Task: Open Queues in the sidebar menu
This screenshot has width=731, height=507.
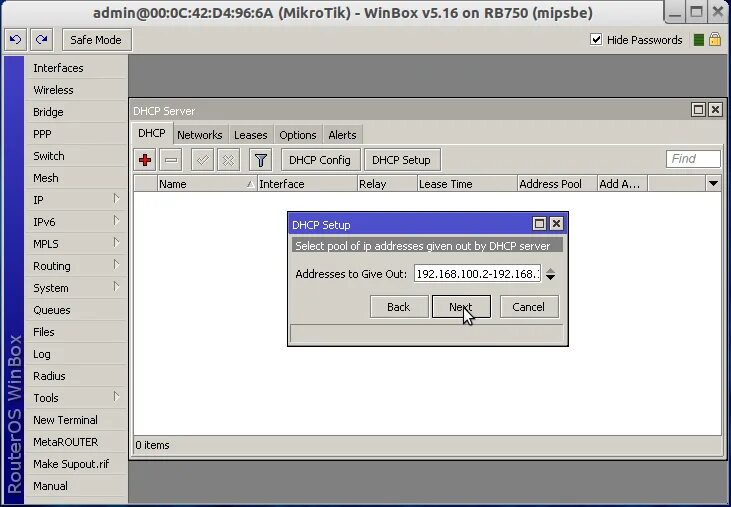Action: (76, 310)
